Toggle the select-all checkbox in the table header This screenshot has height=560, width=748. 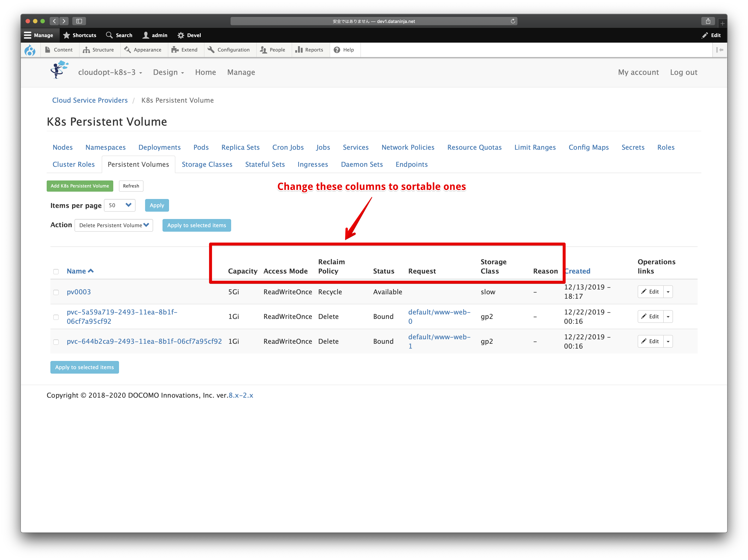click(56, 271)
